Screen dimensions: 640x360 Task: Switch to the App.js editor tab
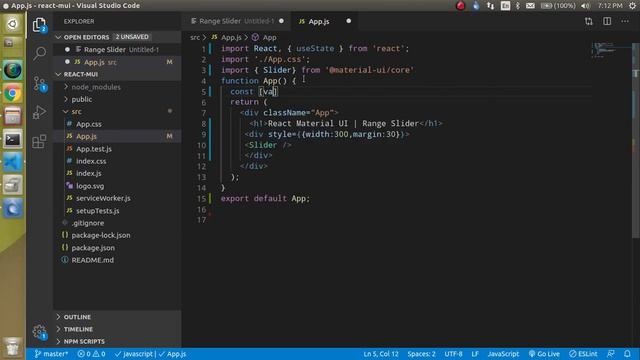[324, 21]
